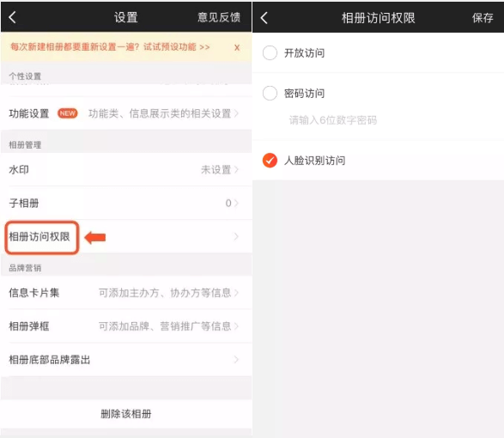Open the 试试预设功能 banner link
The height and width of the screenshot is (438, 504).
(x=177, y=47)
